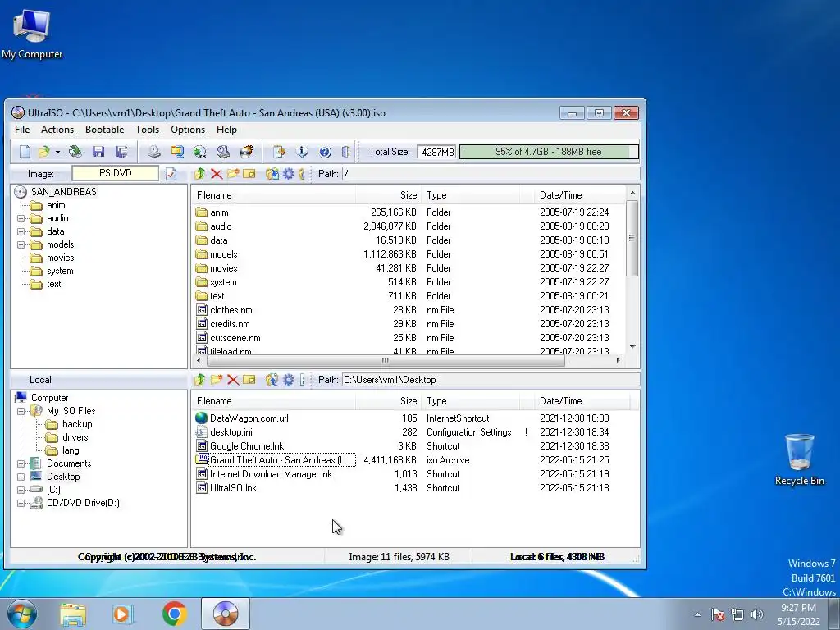Click Extract icon in image pane toolbar
Viewport: 840px width, 630px height.
point(272,174)
